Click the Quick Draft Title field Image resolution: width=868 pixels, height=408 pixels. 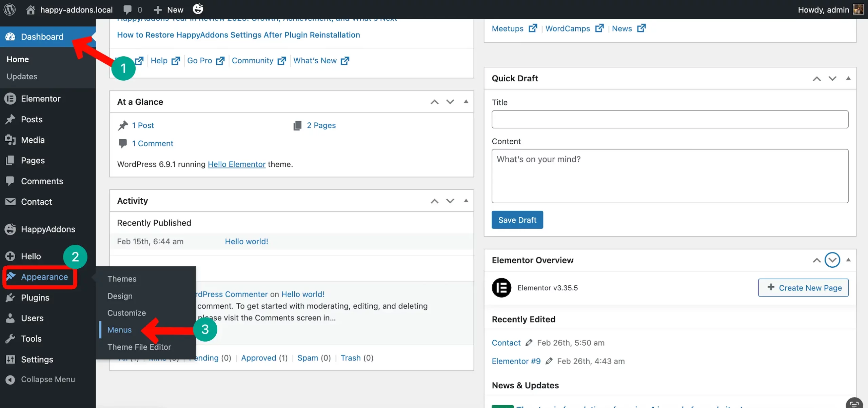670,119
